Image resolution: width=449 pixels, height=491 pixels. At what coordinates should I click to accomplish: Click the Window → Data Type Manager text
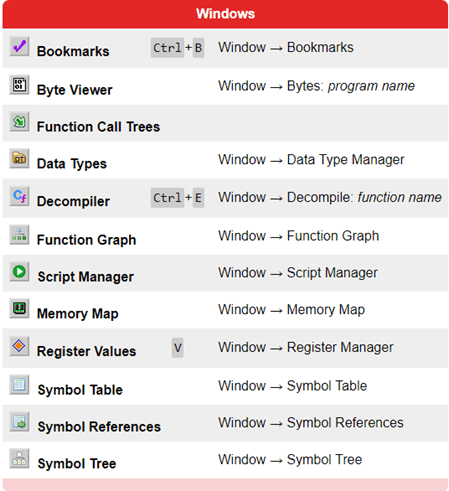click(311, 160)
